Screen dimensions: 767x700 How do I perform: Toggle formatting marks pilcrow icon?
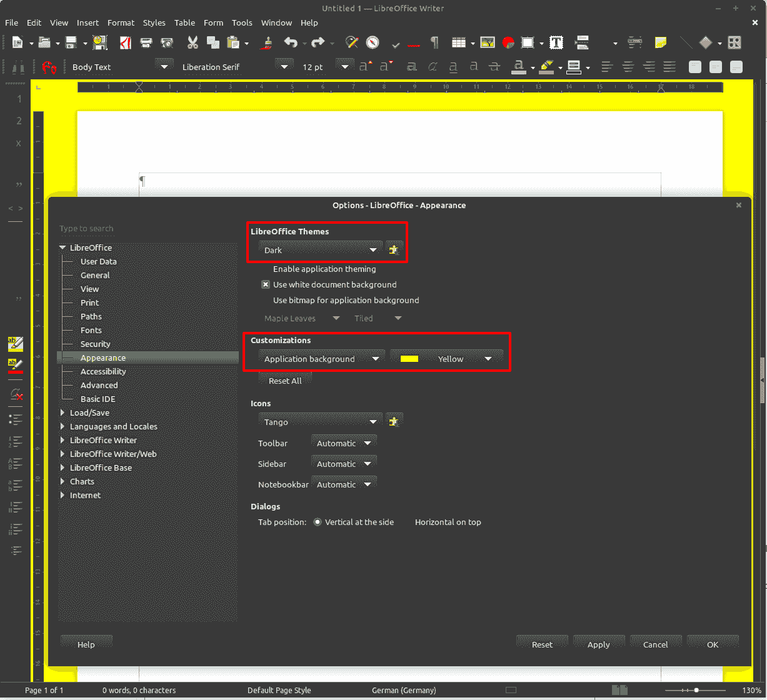[434, 42]
